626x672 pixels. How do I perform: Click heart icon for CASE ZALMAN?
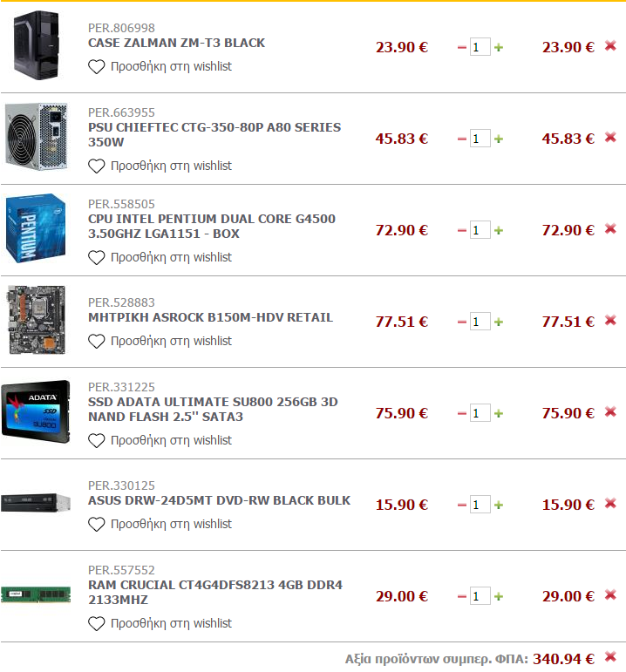coord(97,67)
